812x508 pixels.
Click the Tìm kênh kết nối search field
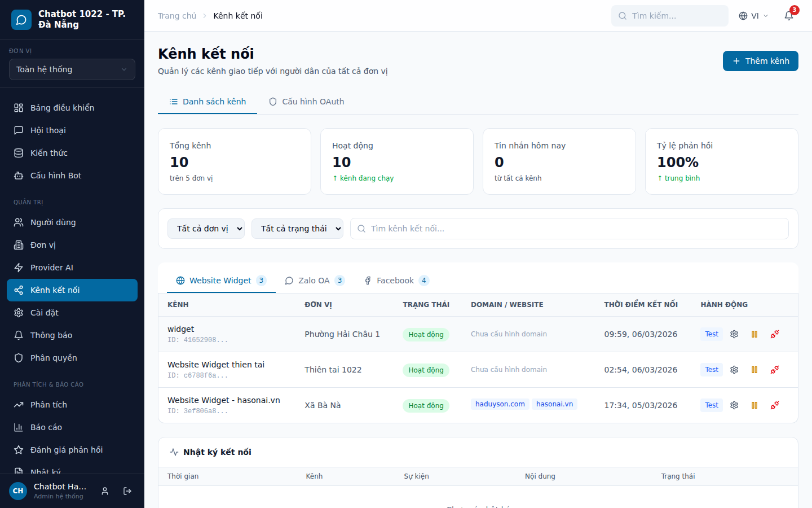(x=569, y=228)
